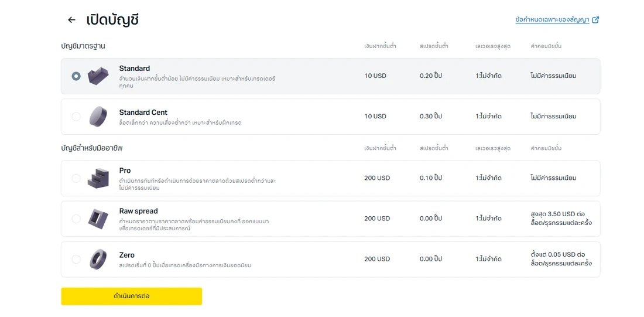The width and height of the screenshot is (644, 317).
Task: Click the Raw spread account title
Action: coord(138,211)
